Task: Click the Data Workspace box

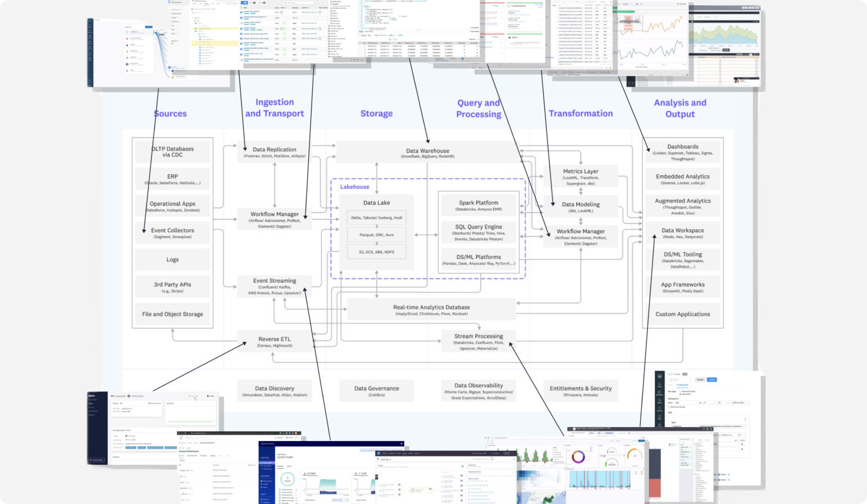Action: 683,233
